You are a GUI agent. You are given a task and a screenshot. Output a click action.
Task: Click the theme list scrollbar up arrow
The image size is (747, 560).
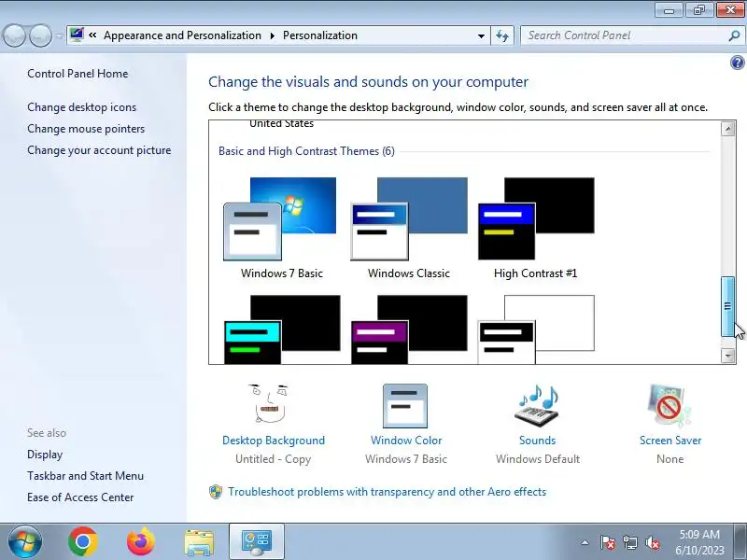point(728,129)
